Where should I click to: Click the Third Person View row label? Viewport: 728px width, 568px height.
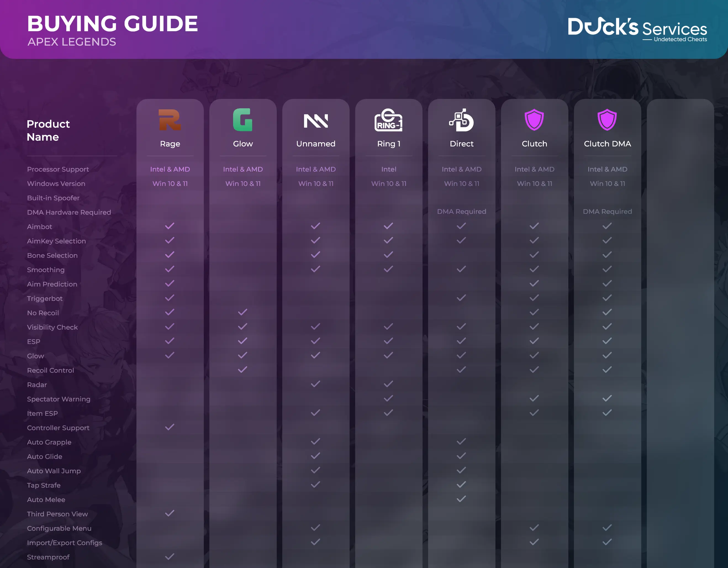57,514
